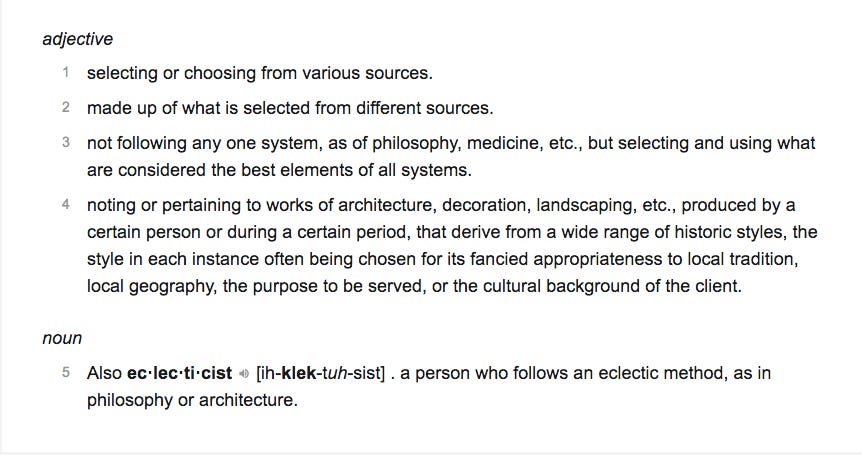Click the line 'local geography, the purpose to be served'

click(x=415, y=286)
